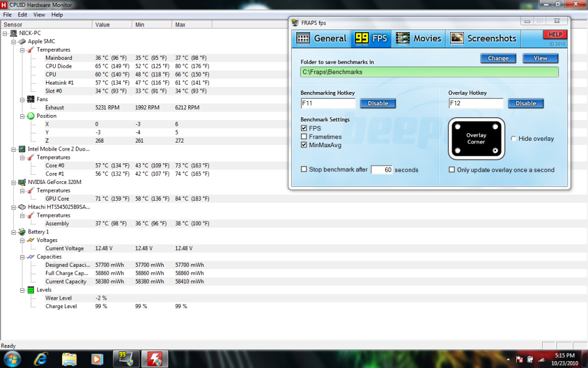
Task: Click View next to the Change button
Action: coord(540,58)
